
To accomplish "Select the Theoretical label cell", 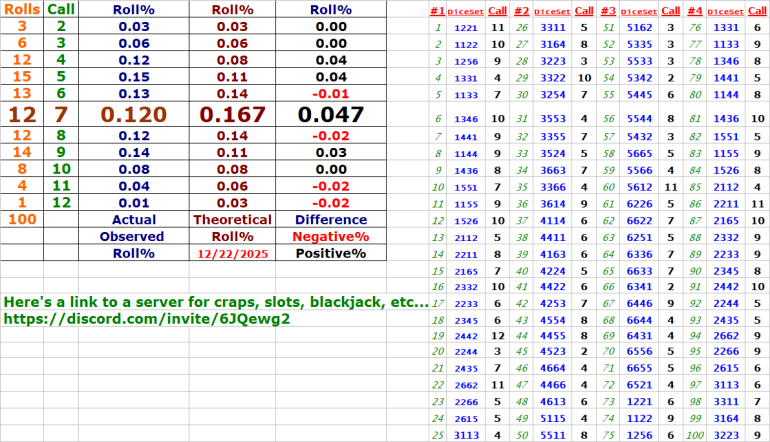I will coord(232,219).
